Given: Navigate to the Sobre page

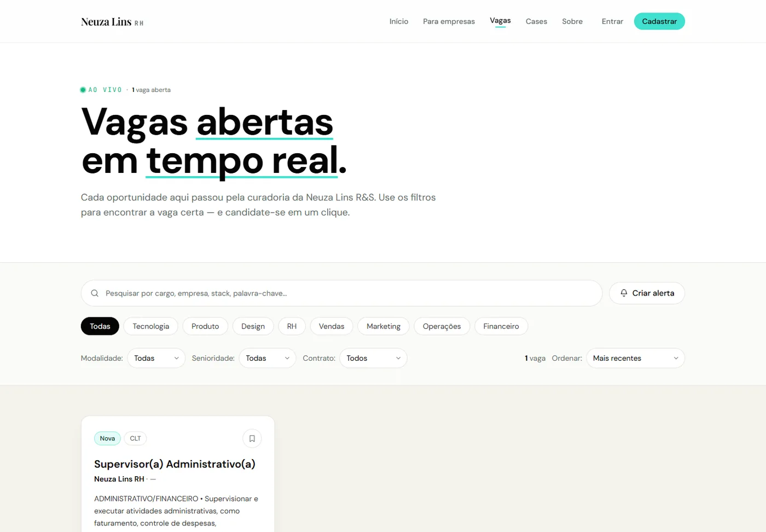Looking at the screenshot, I should (x=572, y=21).
